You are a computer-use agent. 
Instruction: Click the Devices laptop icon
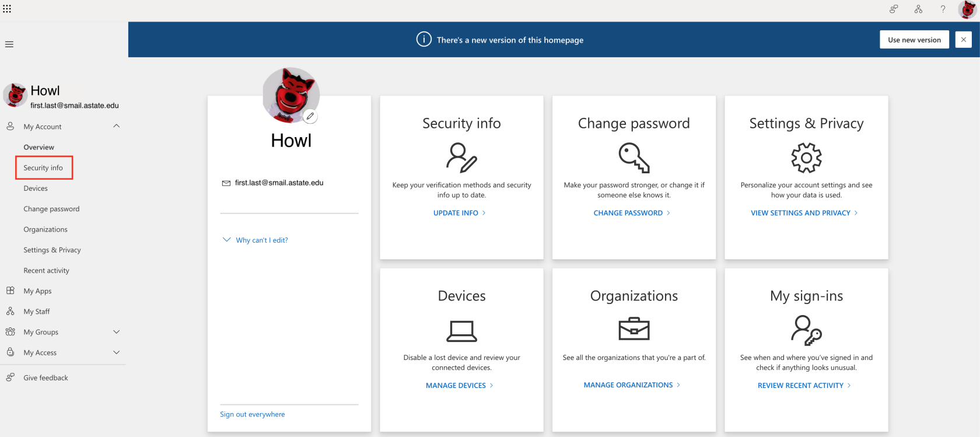pos(461,331)
